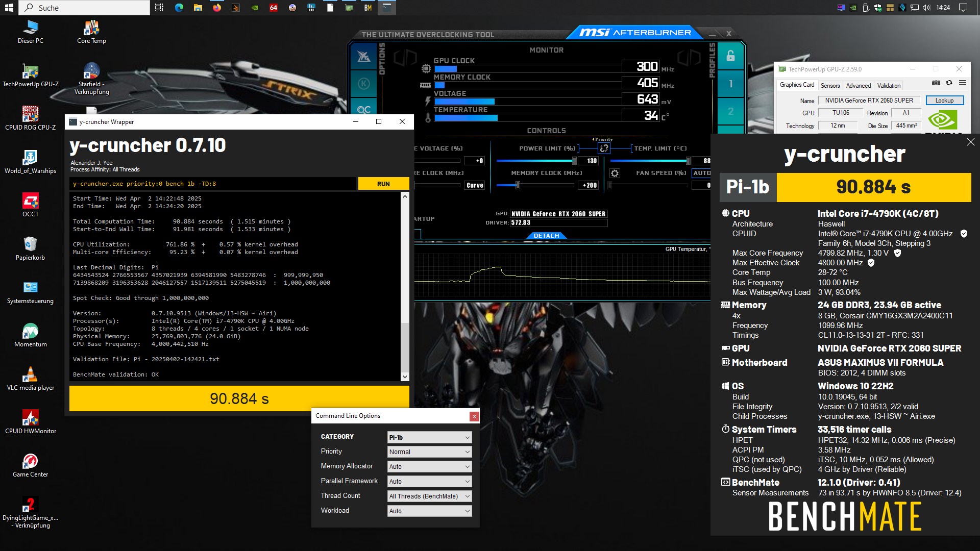Take a GPU-Z screenshot with camera icon
This screenshot has width=980, height=551.
(936, 83)
